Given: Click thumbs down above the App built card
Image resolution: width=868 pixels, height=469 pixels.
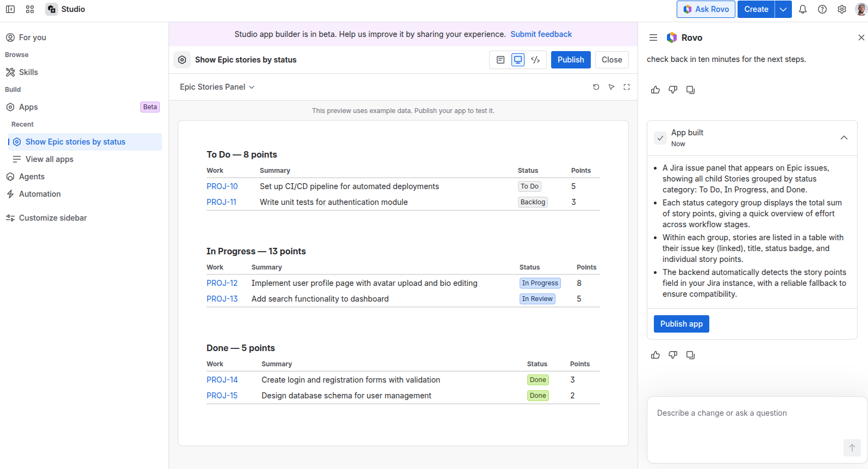Looking at the screenshot, I should click(x=673, y=90).
